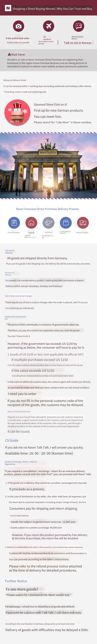Screen dimensions: 97x644
Task: Click the chat bubble Korean talk icon
Action: tap(78, 26)
